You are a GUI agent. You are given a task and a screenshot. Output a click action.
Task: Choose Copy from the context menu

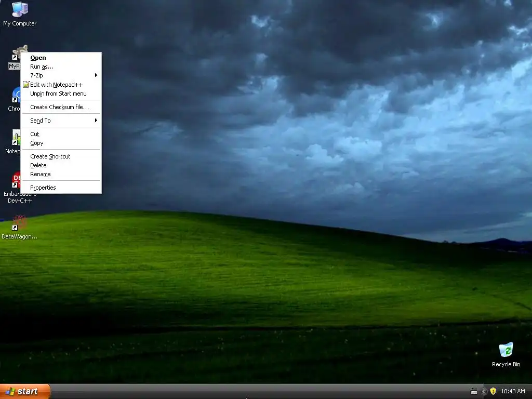click(x=61, y=143)
